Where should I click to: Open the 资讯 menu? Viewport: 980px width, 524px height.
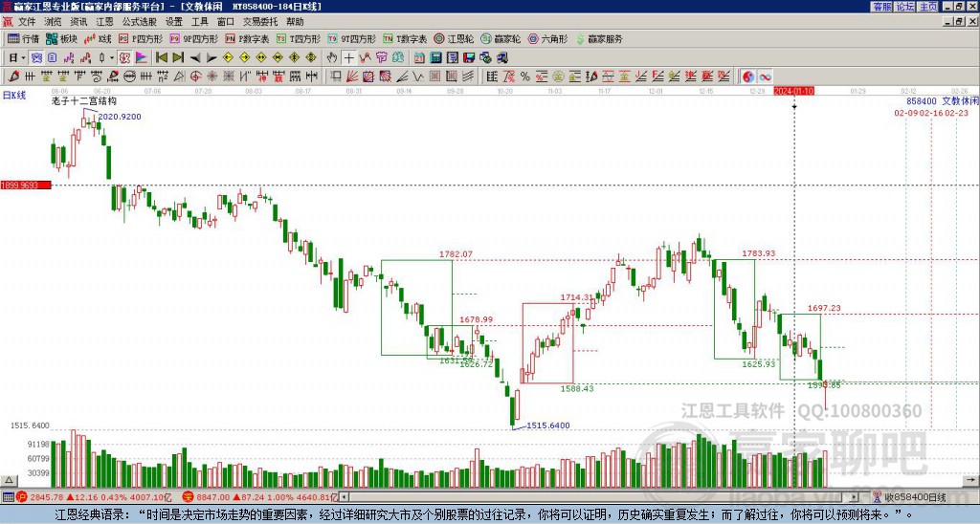78,22
